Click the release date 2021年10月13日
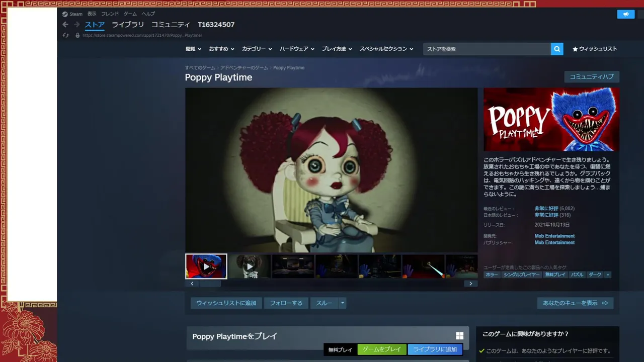This screenshot has width=644, height=362. (552, 225)
